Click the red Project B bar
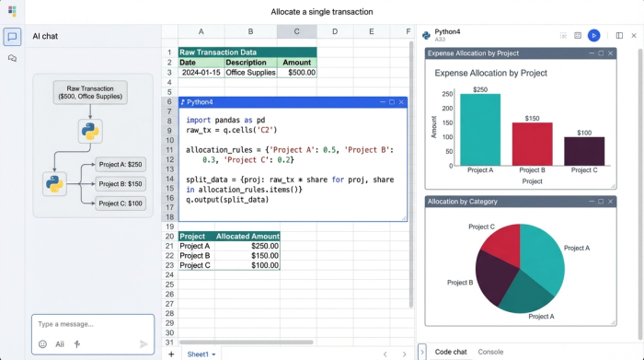 click(x=533, y=145)
